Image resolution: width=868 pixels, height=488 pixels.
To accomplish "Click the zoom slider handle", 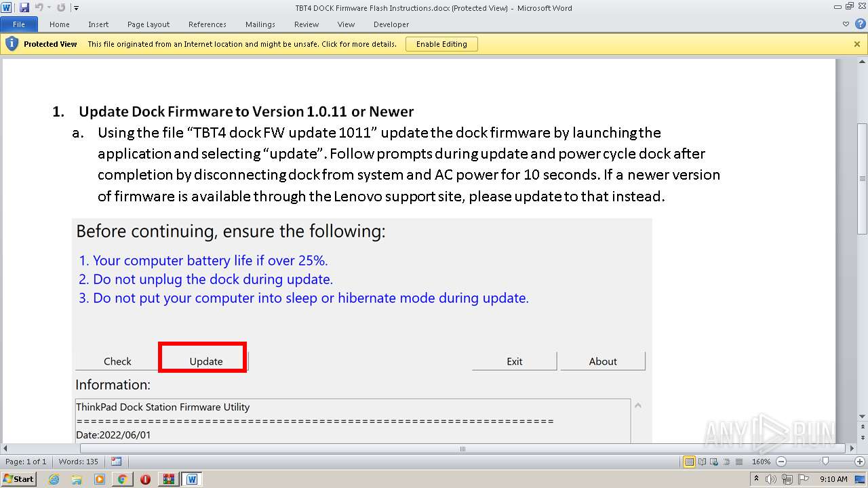I will tap(825, 462).
